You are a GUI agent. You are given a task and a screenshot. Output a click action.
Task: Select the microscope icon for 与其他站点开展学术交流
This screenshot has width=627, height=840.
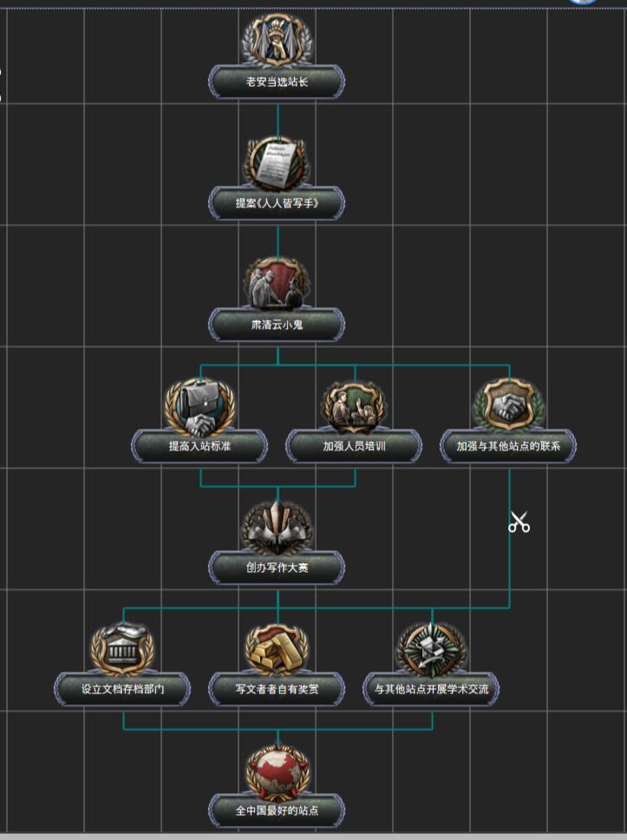431,648
